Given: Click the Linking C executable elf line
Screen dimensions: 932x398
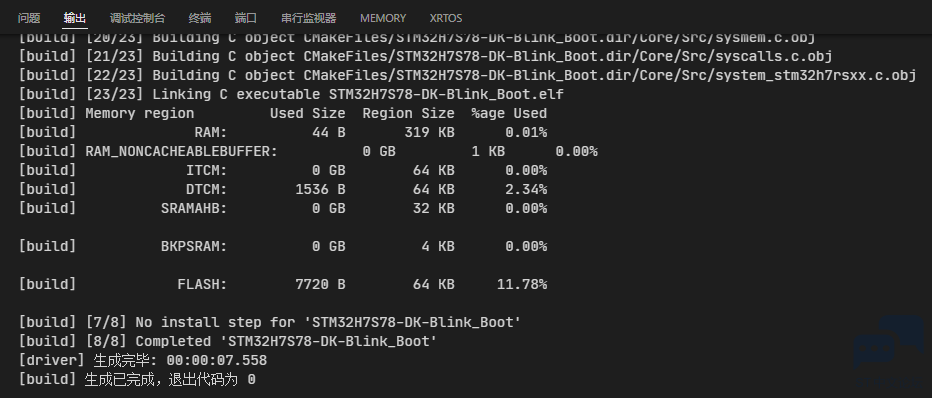Looking at the screenshot, I should (291, 94).
